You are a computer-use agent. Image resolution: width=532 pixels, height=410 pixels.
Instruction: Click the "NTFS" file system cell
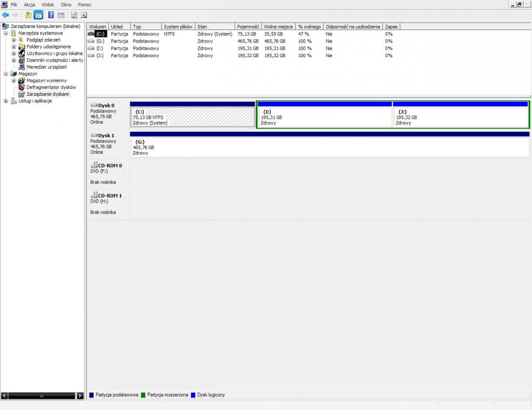coord(169,34)
